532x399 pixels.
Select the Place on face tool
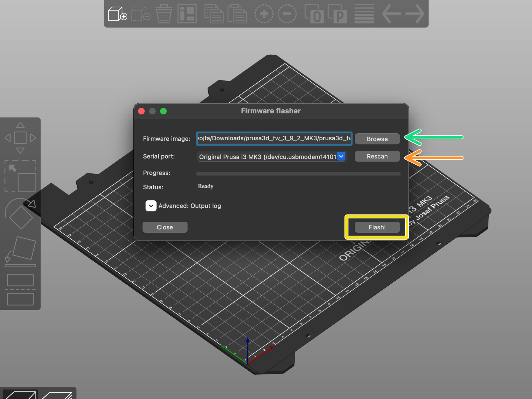pos(20,252)
